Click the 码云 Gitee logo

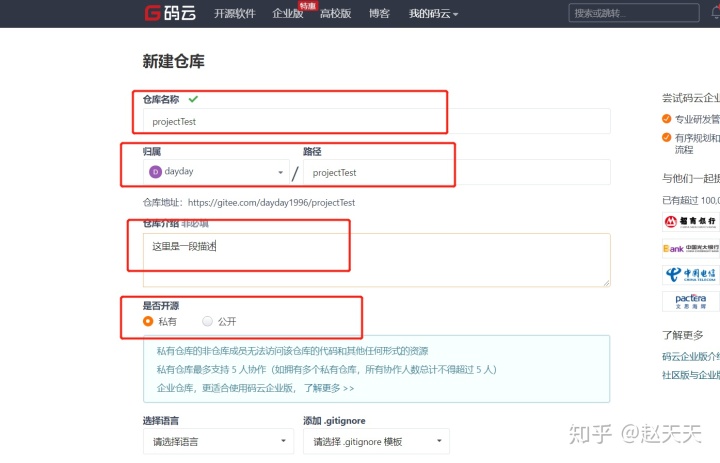(x=170, y=13)
